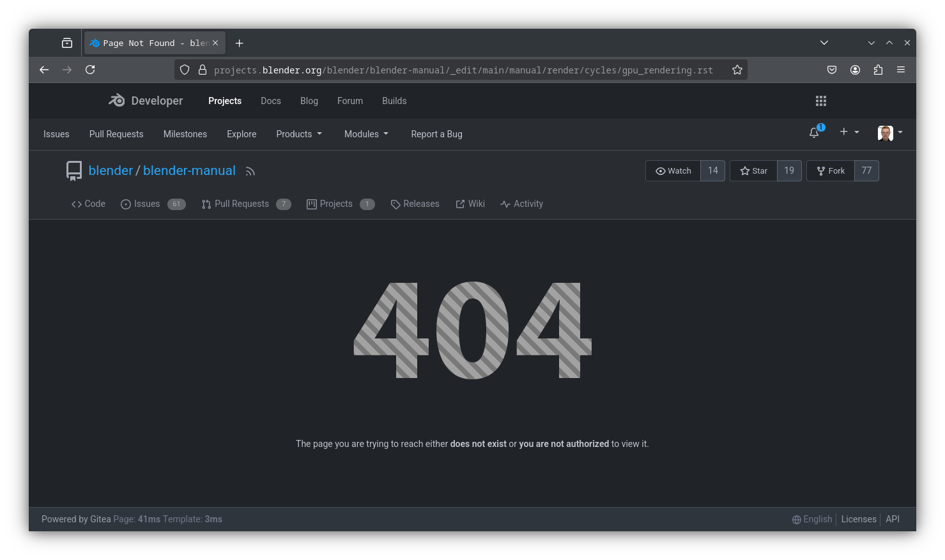Open the external Wiki tab
Screen dimensions: 945x560
click(x=470, y=204)
